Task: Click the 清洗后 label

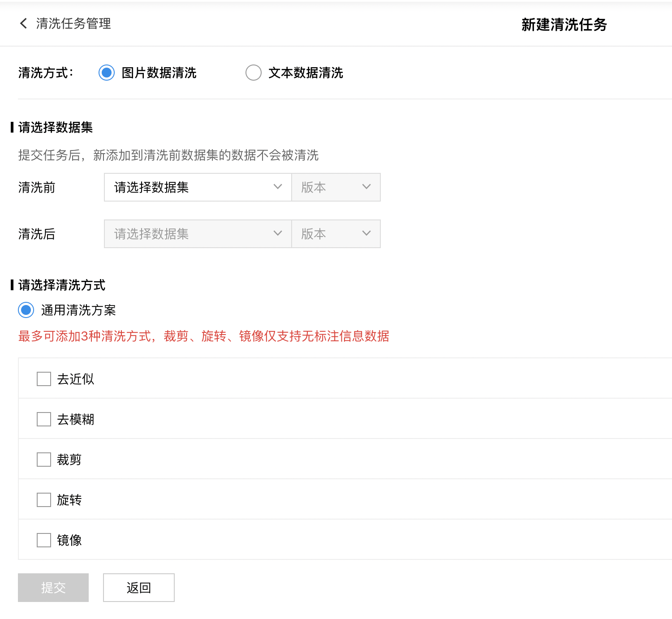Action: (x=37, y=234)
